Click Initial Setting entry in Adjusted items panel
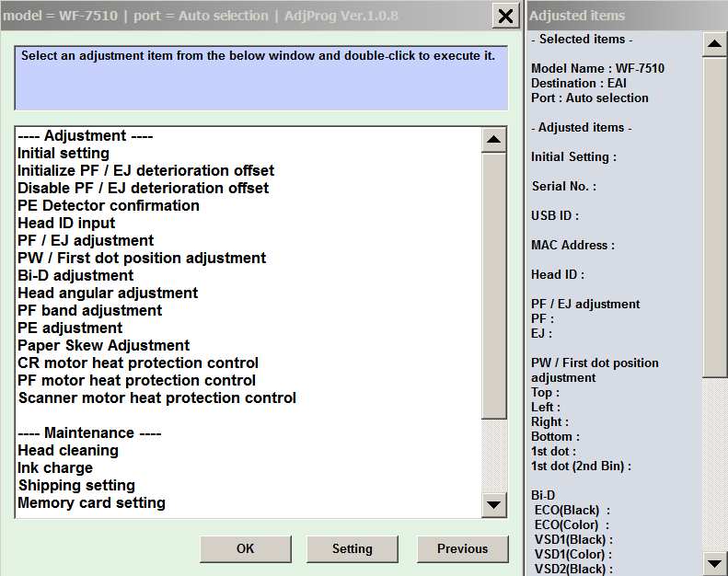The image size is (728, 576). pos(573,156)
